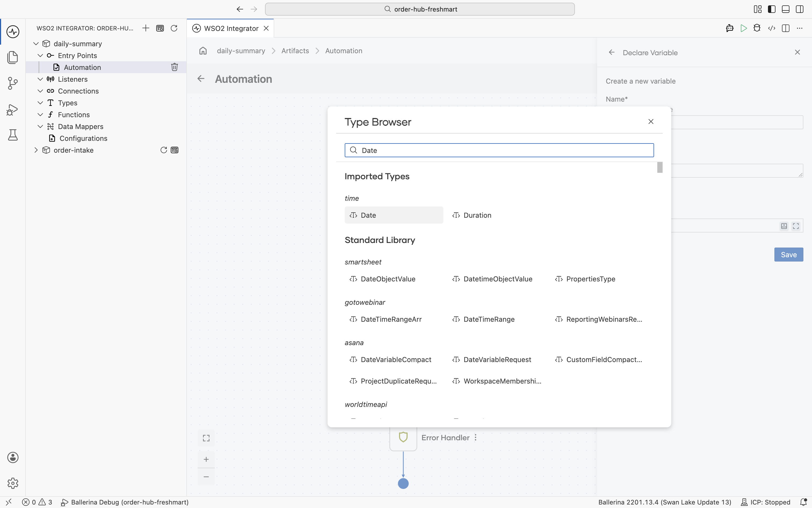Go to daily-summary breadcrumb
This screenshot has height=508, width=812.
coord(241,51)
